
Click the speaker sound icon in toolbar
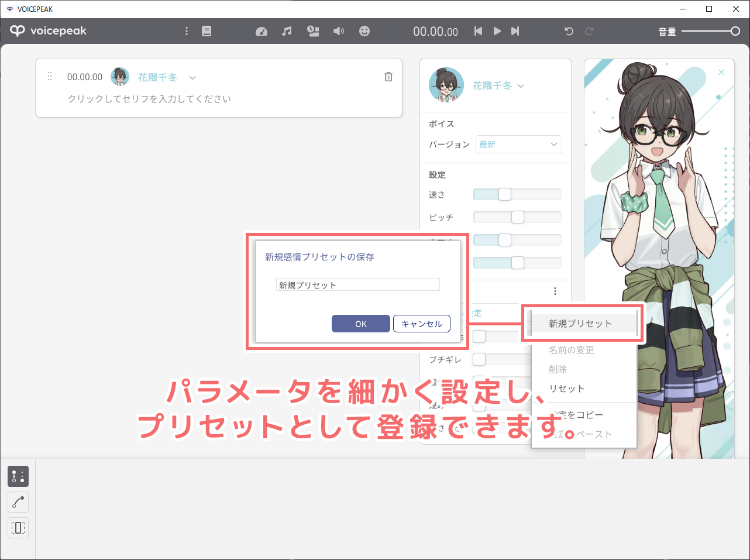pos(339,31)
